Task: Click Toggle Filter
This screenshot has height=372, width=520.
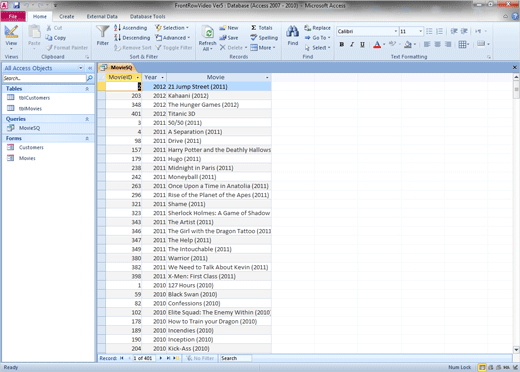Action: tap(174, 48)
